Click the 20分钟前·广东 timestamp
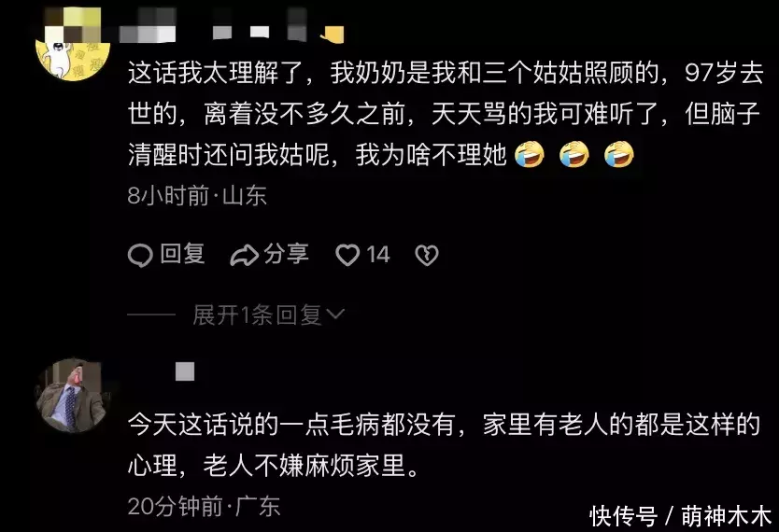The height and width of the screenshot is (532, 779). pos(204,506)
